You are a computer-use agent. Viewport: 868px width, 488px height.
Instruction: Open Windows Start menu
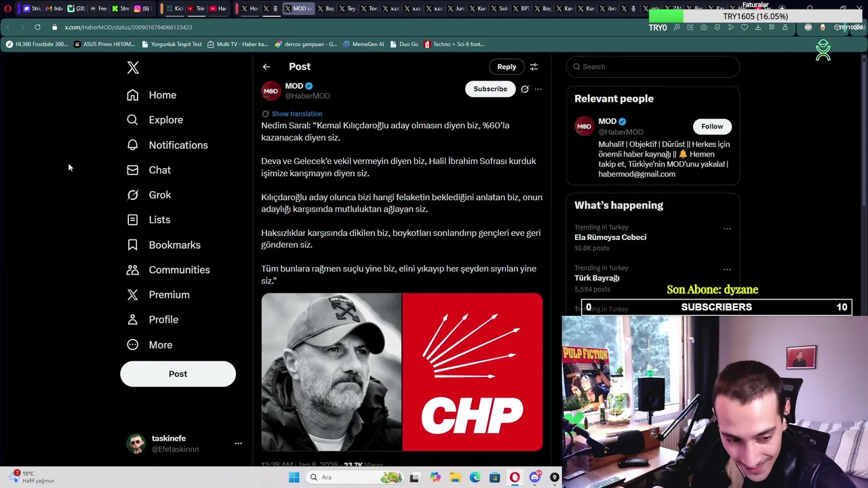click(x=294, y=477)
